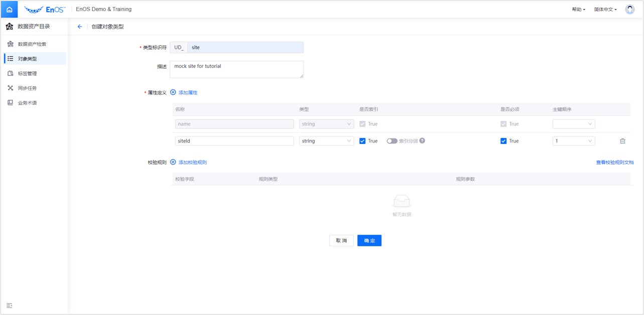Select 业务术语 from the sidebar menu
The height and width of the screenshot is (315, 644).
point(31,102)
